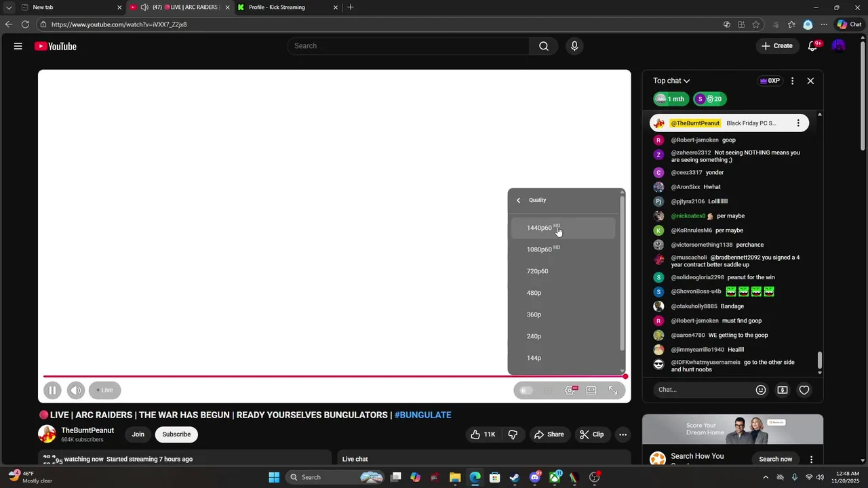The width and height of the screenshot is (868, 488).
Task: Close the live chat panel
Action: click(810, 81)
